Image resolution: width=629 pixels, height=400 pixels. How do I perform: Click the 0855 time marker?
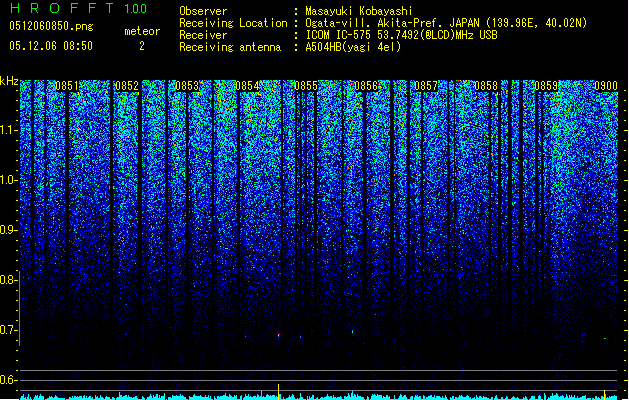pos(306,86)
